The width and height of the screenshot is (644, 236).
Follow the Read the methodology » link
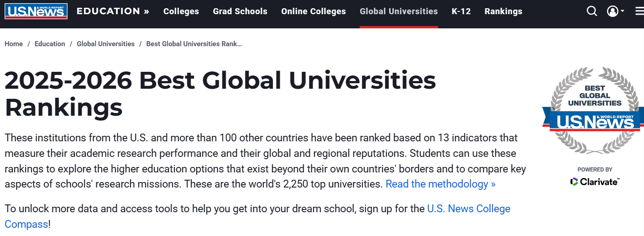tap(440, 184)
